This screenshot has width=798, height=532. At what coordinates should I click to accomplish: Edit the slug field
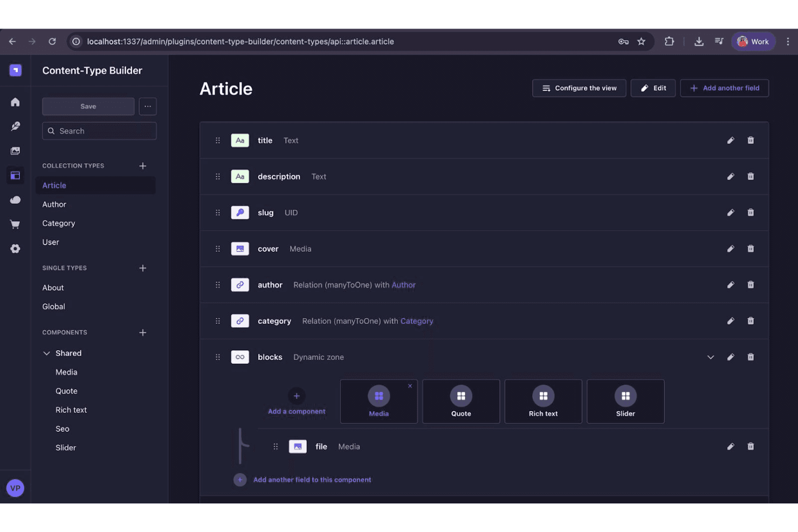[731, 212]
